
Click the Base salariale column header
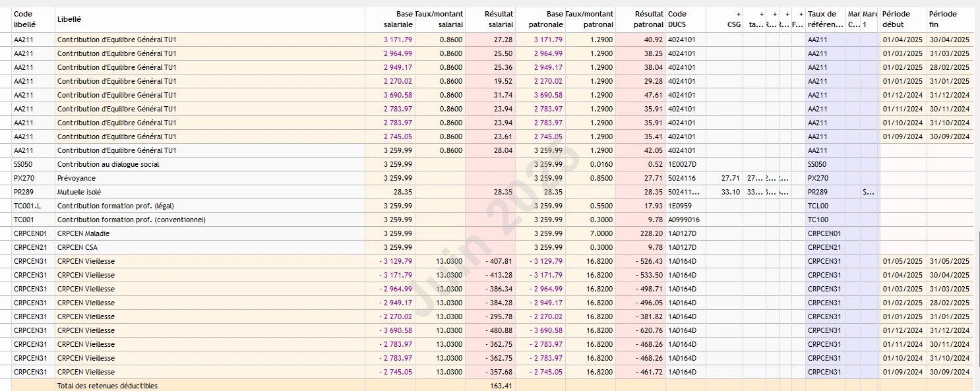(390, 19)
